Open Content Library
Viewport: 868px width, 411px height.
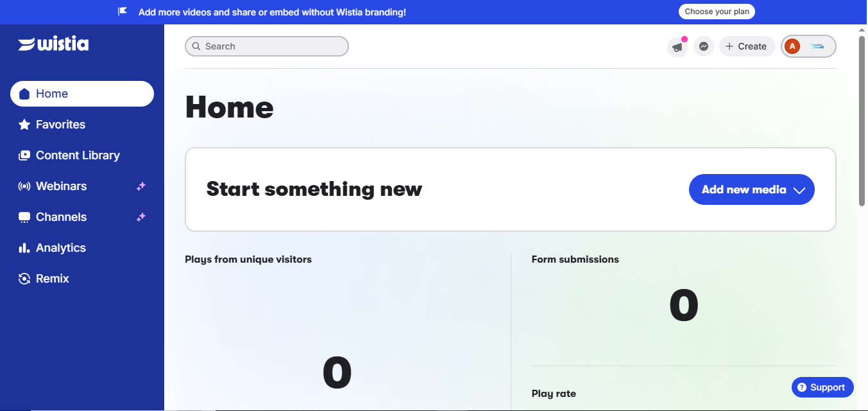pos(82,155)
